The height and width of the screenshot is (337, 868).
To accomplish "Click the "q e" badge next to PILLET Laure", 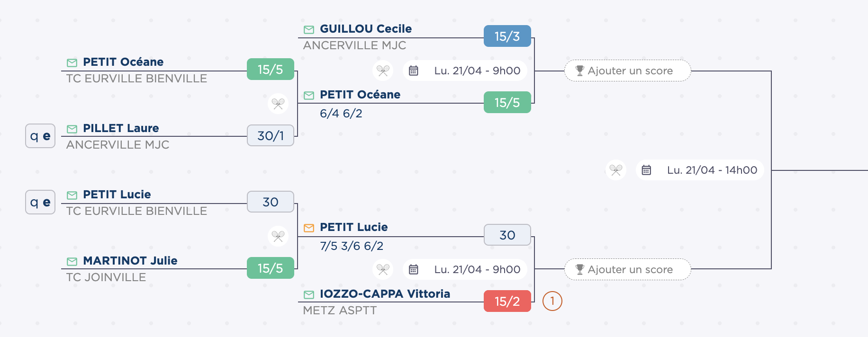I will (40, 136).
